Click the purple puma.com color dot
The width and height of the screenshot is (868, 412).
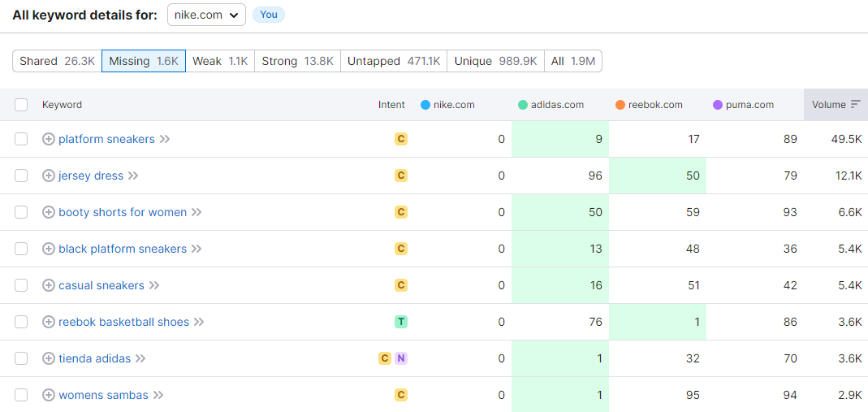click(x=718, y=105)
